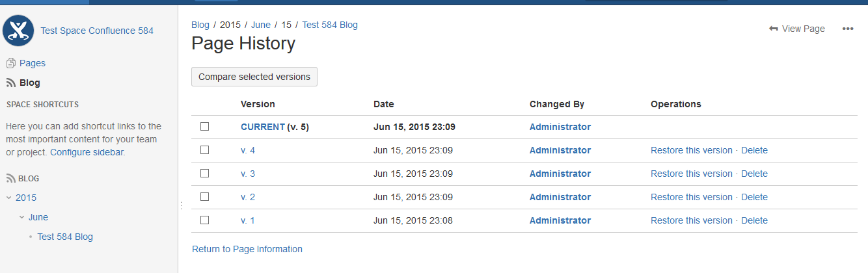Screen dimensions: 868x273
Task: Tick the checkbox for version 4
Action: point(205,150)
